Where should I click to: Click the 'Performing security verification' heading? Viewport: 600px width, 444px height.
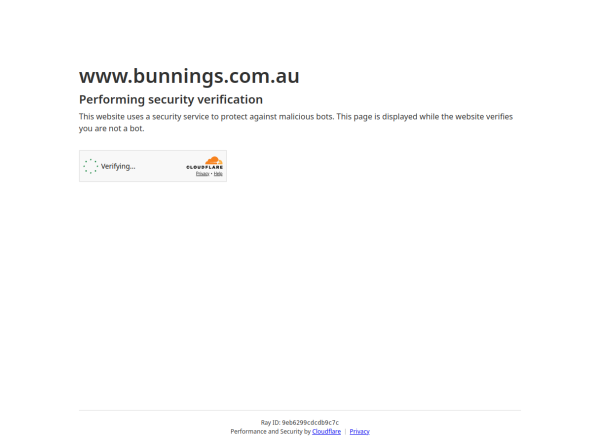point(171,100)
